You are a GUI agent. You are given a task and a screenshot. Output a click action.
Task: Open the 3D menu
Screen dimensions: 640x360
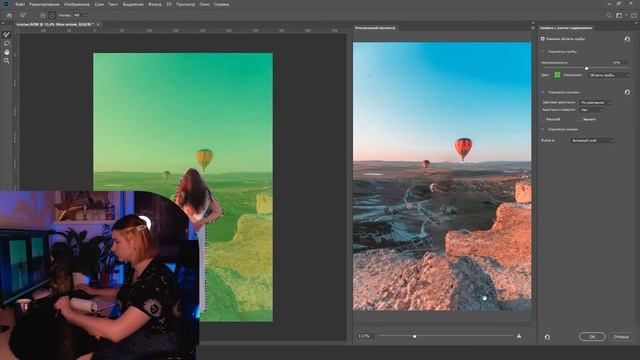169,4
